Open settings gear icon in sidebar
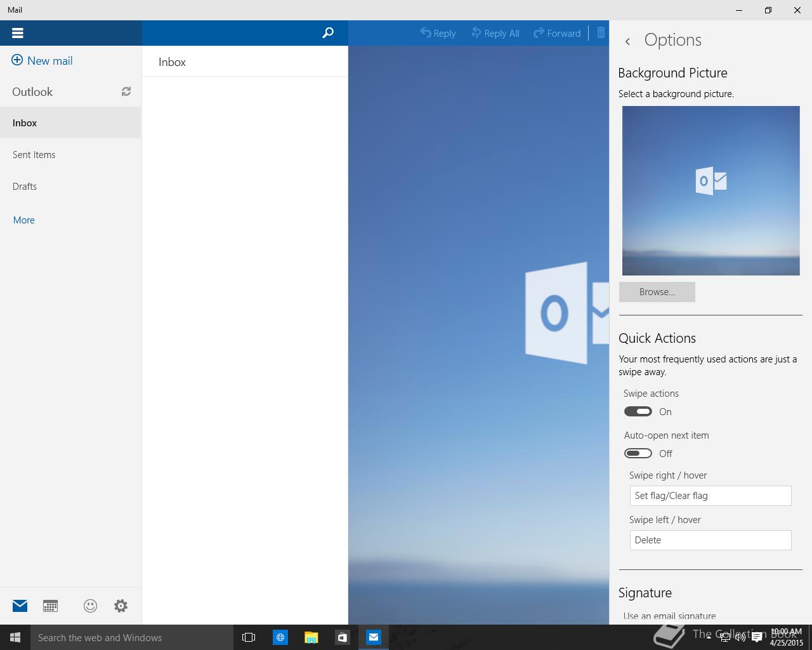 [121, 606]
